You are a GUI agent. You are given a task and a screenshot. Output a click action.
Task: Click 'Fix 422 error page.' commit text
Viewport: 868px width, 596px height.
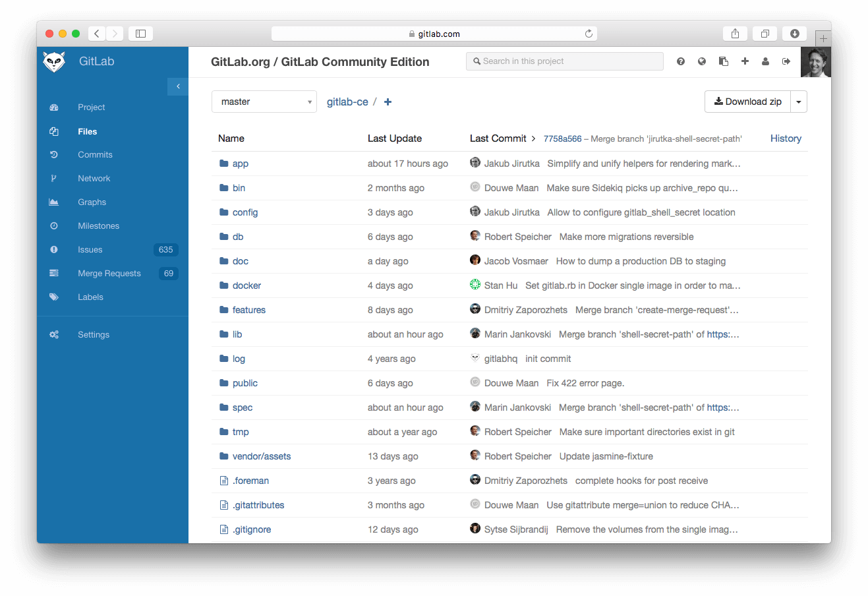(585, 383)
